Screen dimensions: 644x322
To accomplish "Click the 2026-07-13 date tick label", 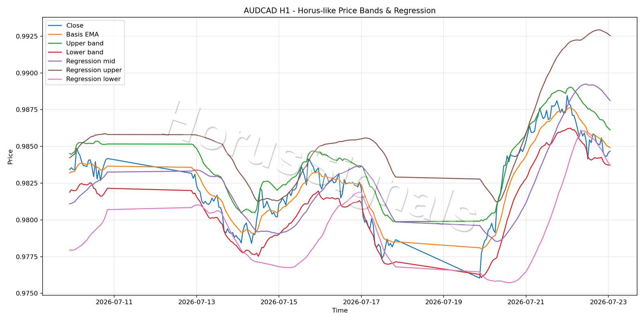I will pos(196,302).
